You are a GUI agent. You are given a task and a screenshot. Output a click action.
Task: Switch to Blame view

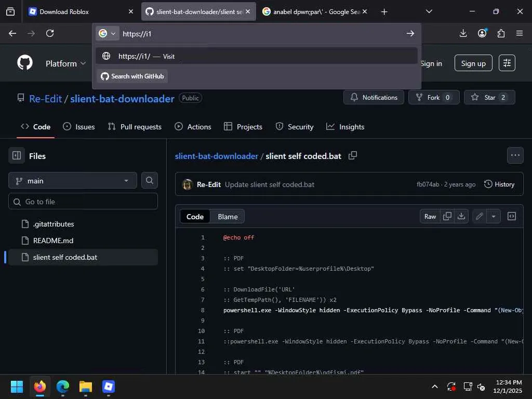[x=228, y=217]
